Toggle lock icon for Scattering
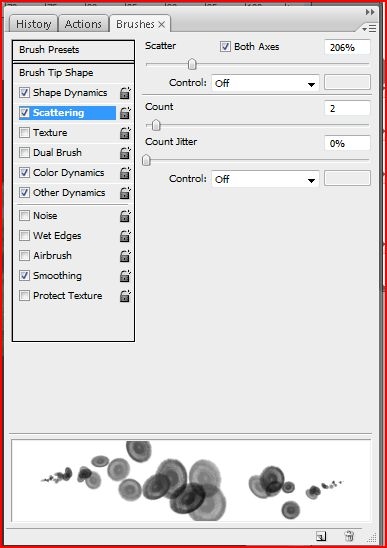The height and width of the screenshot is (548, 387). [x=125, y=113]
